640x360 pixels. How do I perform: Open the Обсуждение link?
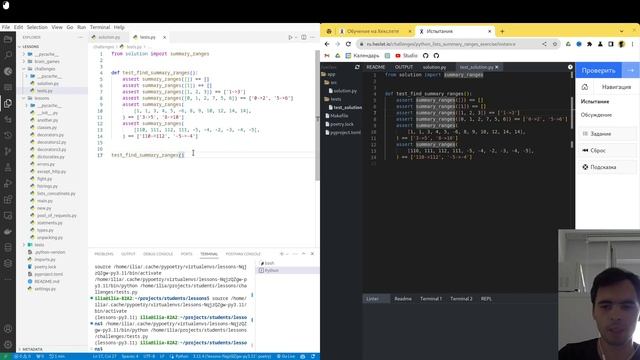[x=596, y=115]
